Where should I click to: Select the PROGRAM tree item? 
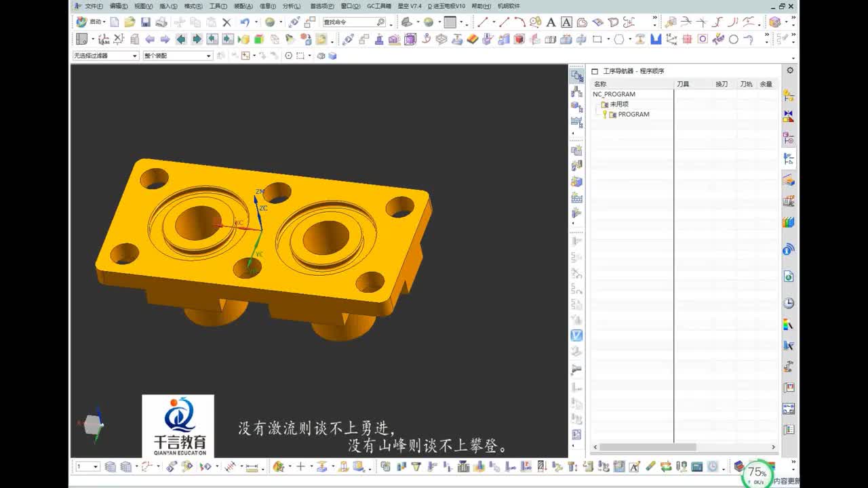click(x=633, y=115)
